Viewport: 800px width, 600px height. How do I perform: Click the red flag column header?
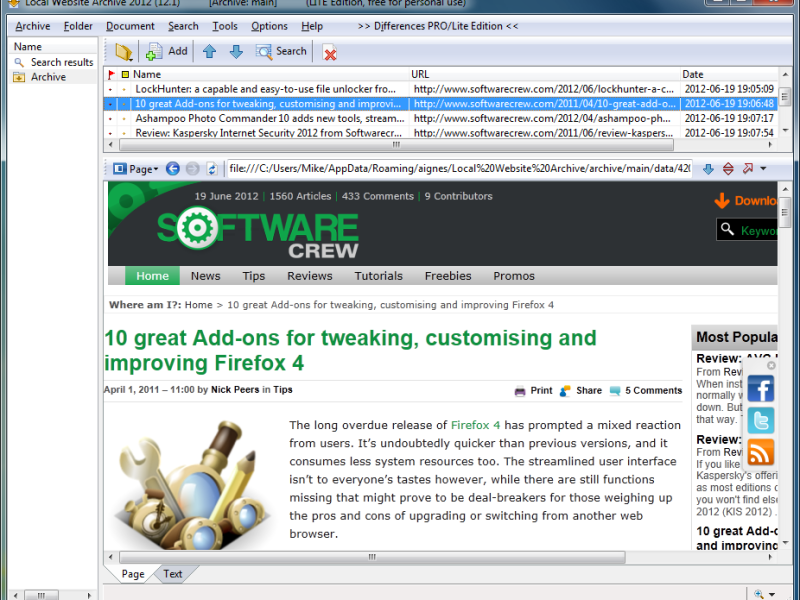tap(111, 74)
